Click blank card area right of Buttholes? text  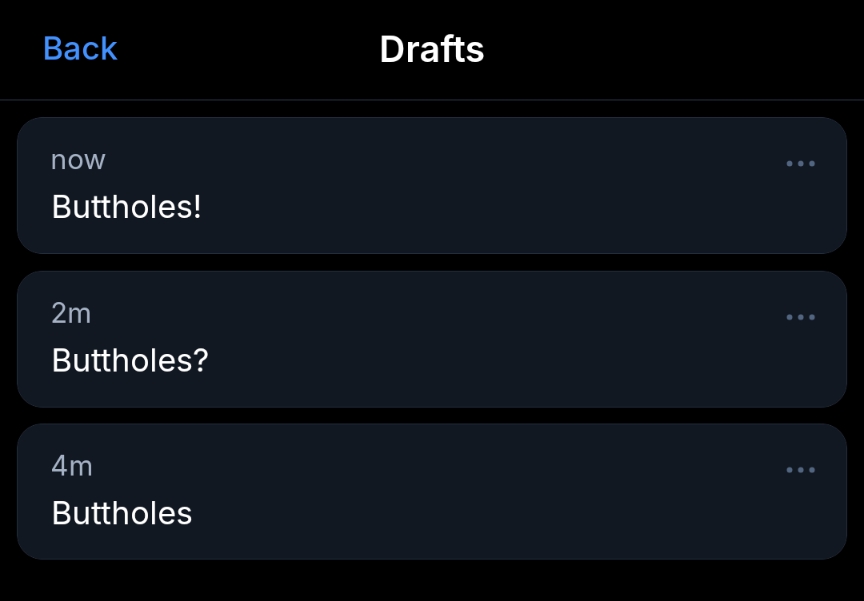point(500,360)
